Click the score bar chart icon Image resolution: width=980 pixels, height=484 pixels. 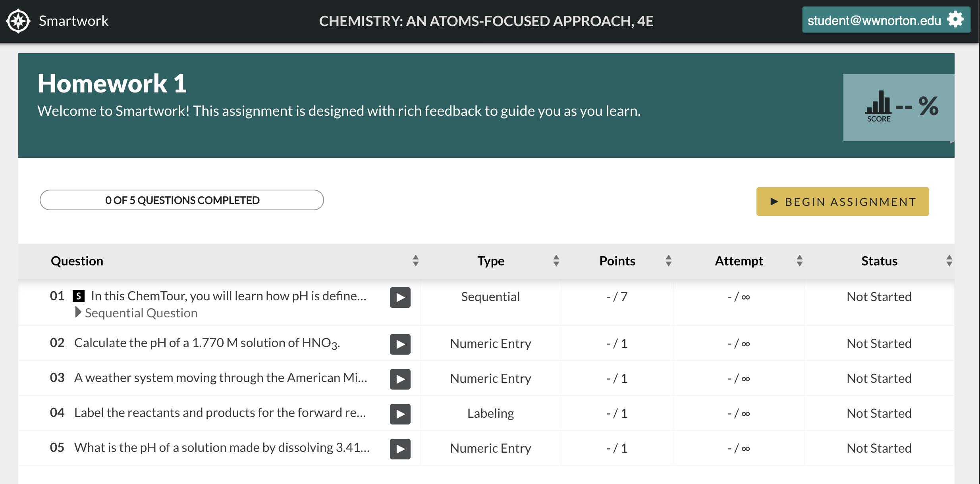click(x=878, y=103)
